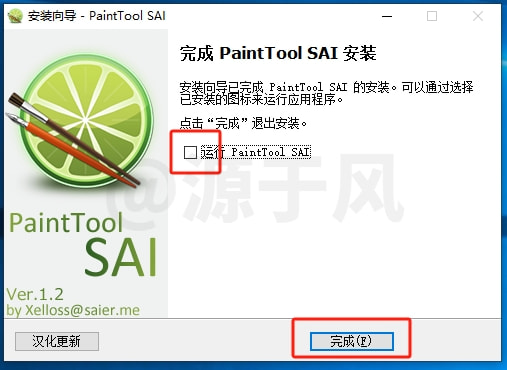Click the Ver.1.2 version text

(35, 294)
